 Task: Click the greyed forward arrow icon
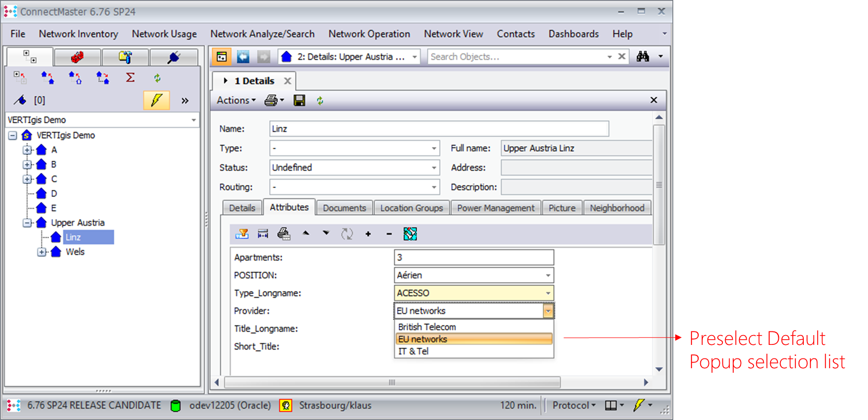264,57
